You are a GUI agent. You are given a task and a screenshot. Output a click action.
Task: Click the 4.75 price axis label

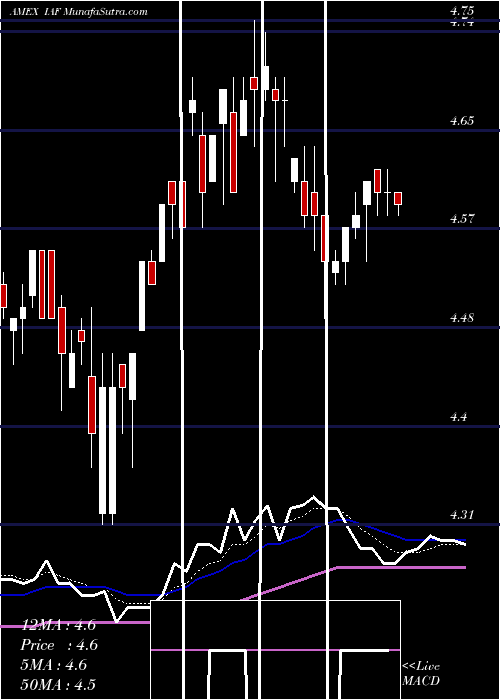[x=462, y=11]
